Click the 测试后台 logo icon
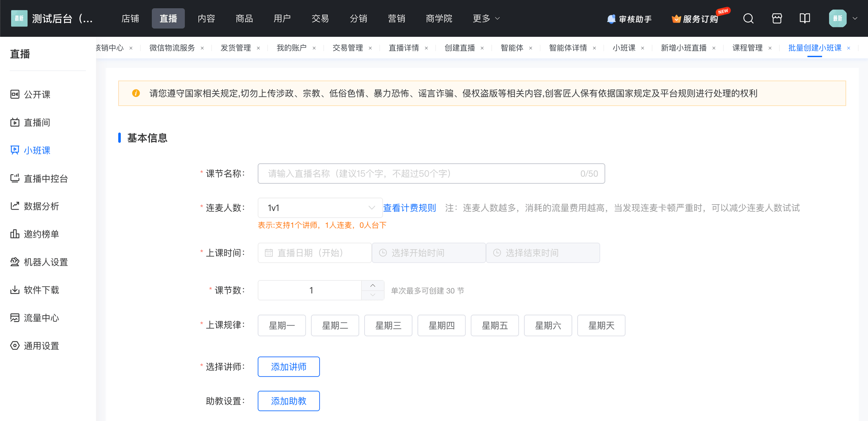The height and width of the screenshot is (421, 868). coord(19,18)
